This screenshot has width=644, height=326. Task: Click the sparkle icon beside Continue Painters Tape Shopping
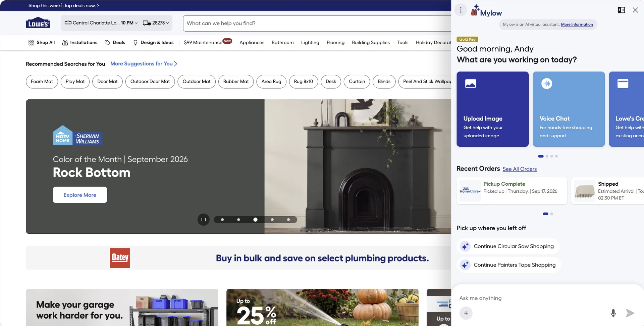(x=465, y=265)
